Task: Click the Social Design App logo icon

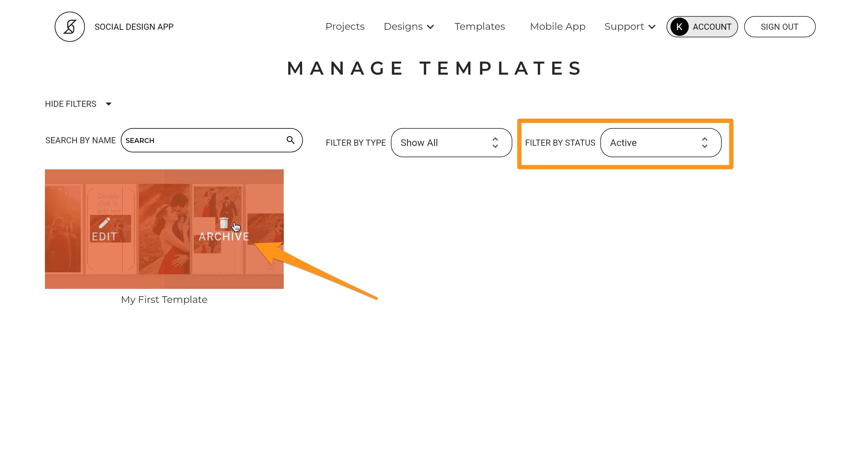Action: tap(70, 27)
